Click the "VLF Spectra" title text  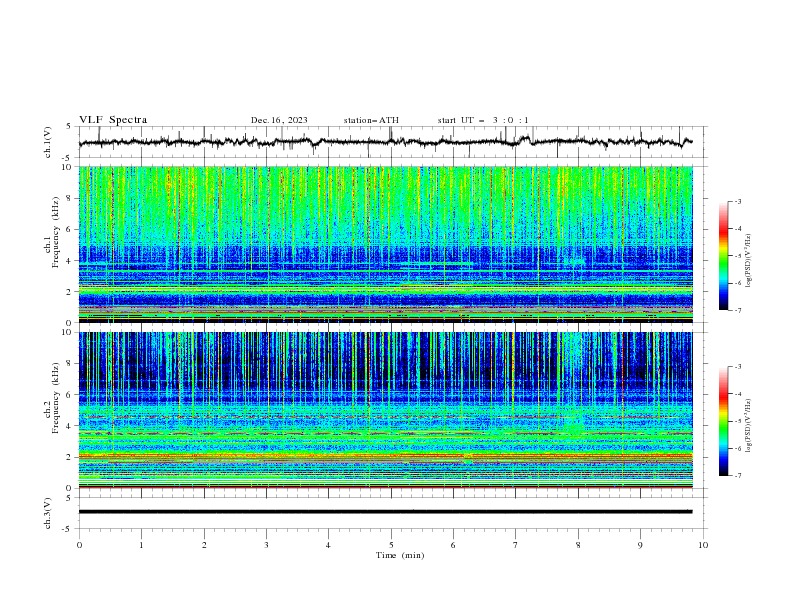(113, 120)
